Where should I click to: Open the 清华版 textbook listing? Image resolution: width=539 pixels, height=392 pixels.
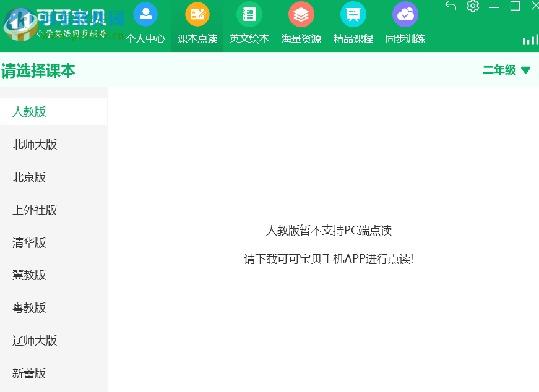pyautogui.click(x=28, y=243)
